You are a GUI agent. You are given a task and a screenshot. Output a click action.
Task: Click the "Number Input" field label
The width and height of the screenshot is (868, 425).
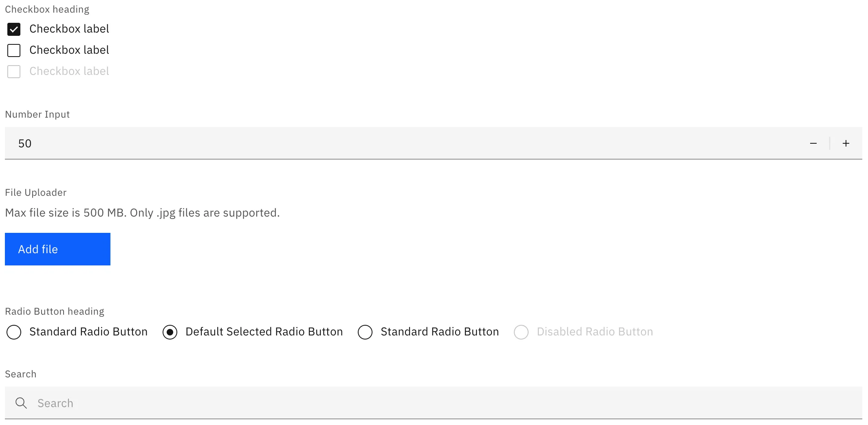[37, 114]
